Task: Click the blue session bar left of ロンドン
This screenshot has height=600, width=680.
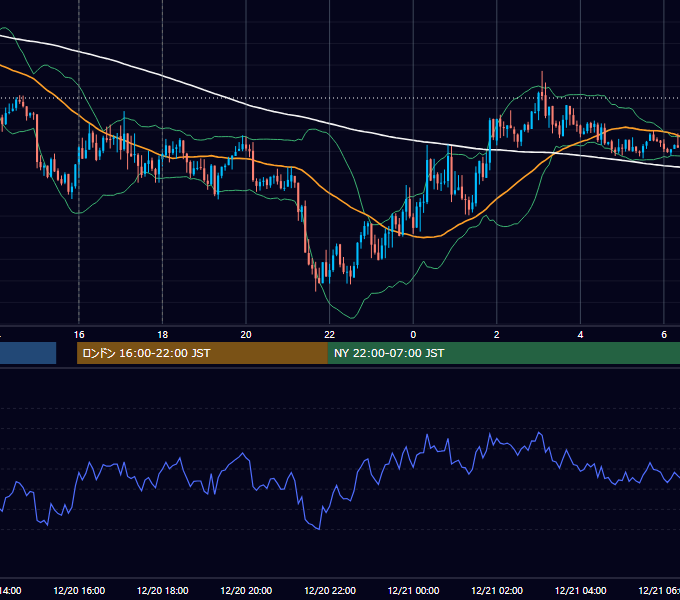Action: [28, 353]
